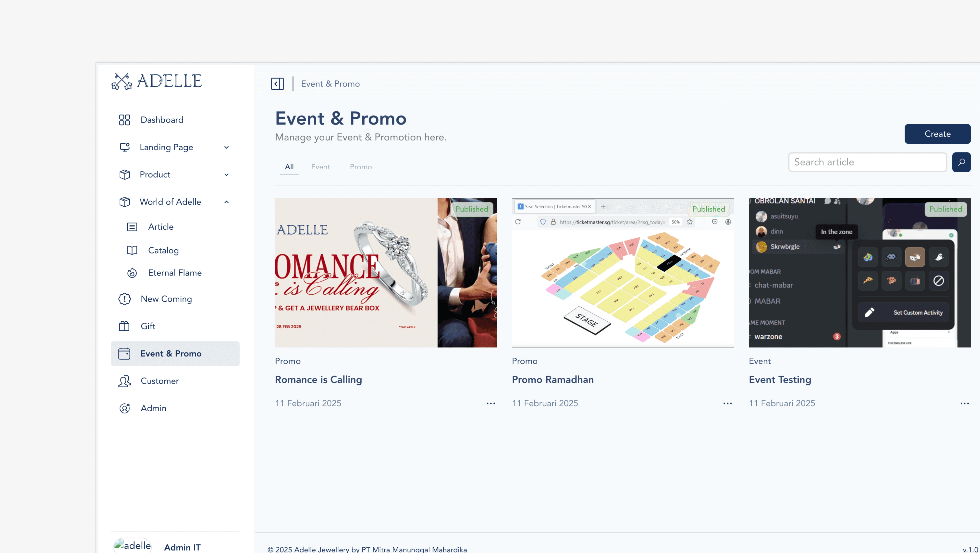Switch to the Event tab

pos(320,167)
